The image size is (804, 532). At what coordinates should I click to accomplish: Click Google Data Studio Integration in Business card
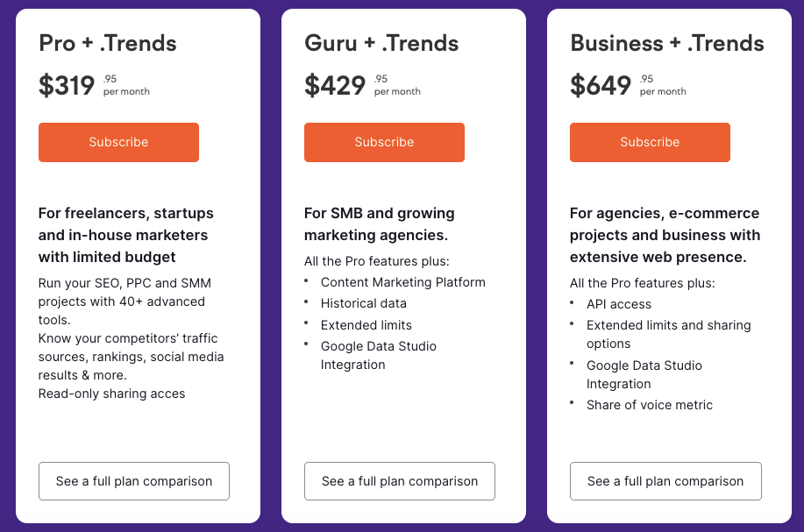(x=644, y=374)
